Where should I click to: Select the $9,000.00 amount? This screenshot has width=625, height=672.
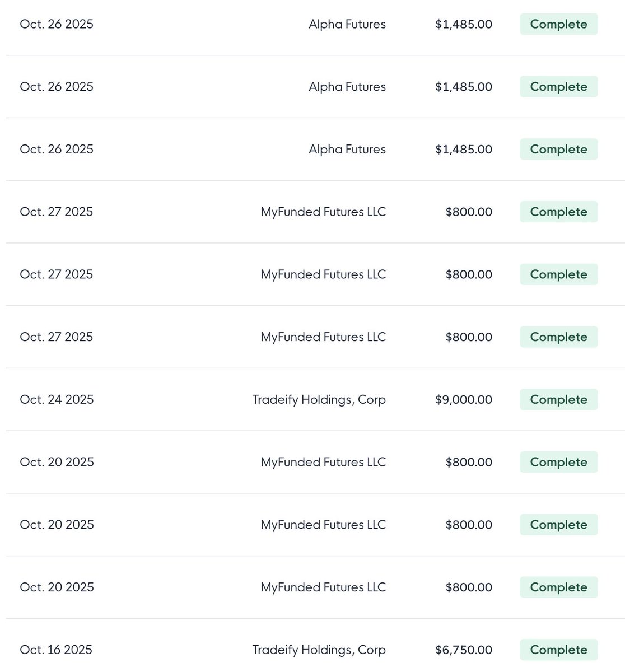click(x=464, y=399)
